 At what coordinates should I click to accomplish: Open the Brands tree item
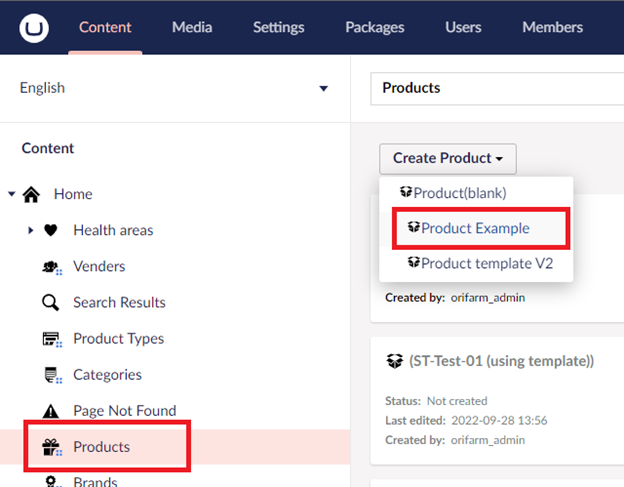click(x=95, y=481)
